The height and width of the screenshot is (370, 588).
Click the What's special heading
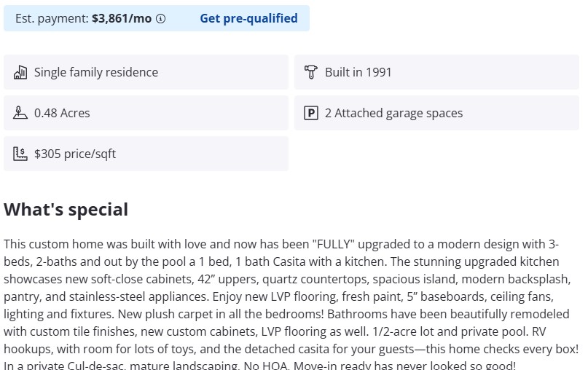click(66, 210)
